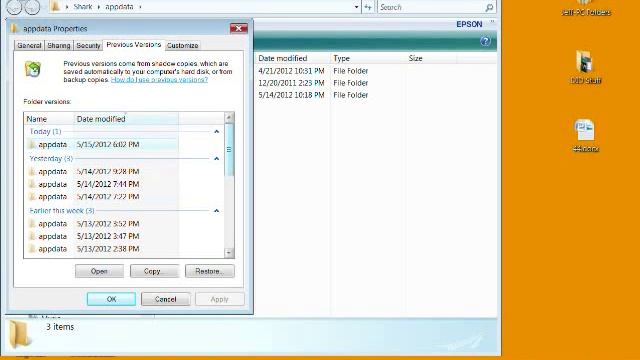Screen dimensions: 640x360
Task: Click the Copy... button
Action: pyautogui.click(x=154, y=271)
